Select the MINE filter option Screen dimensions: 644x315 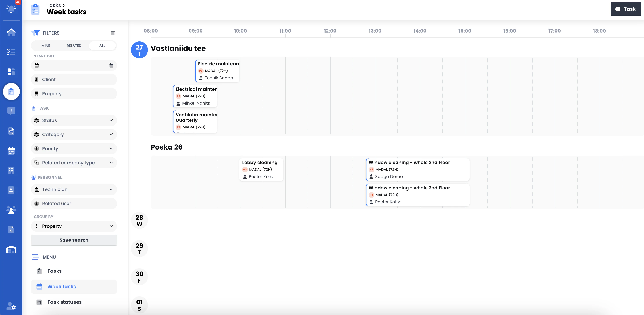point(46,46)
